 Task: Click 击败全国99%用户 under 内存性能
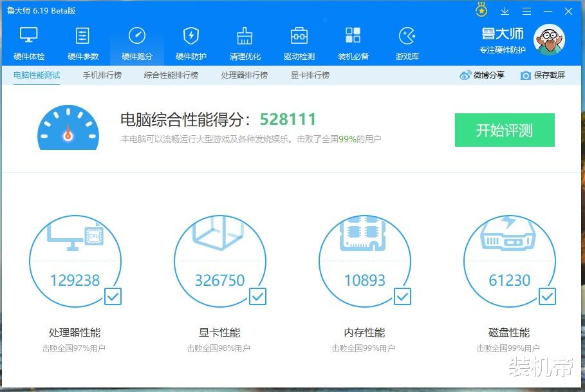(363, 348)
